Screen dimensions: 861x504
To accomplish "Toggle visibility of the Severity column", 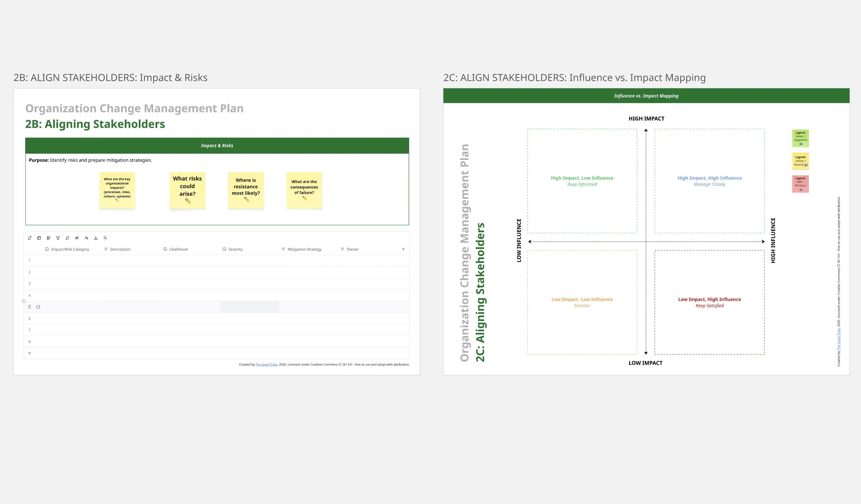I will tap(224, 249).
